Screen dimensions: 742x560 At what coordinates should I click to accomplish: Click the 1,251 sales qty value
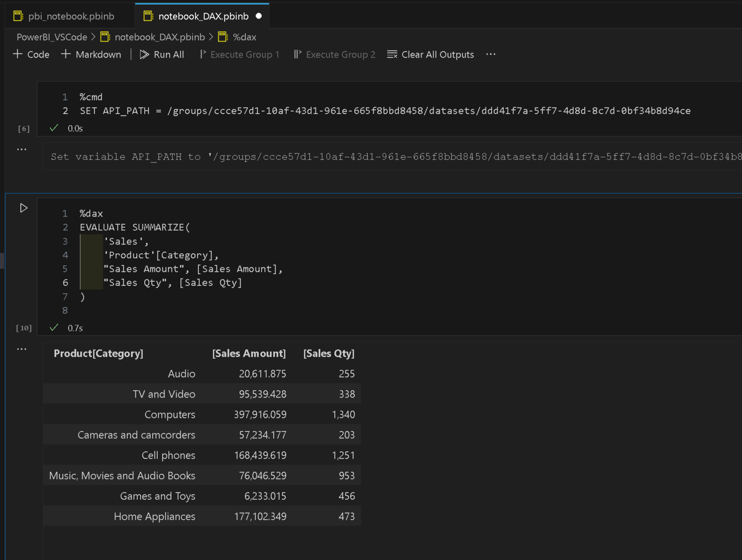[343, 456]
